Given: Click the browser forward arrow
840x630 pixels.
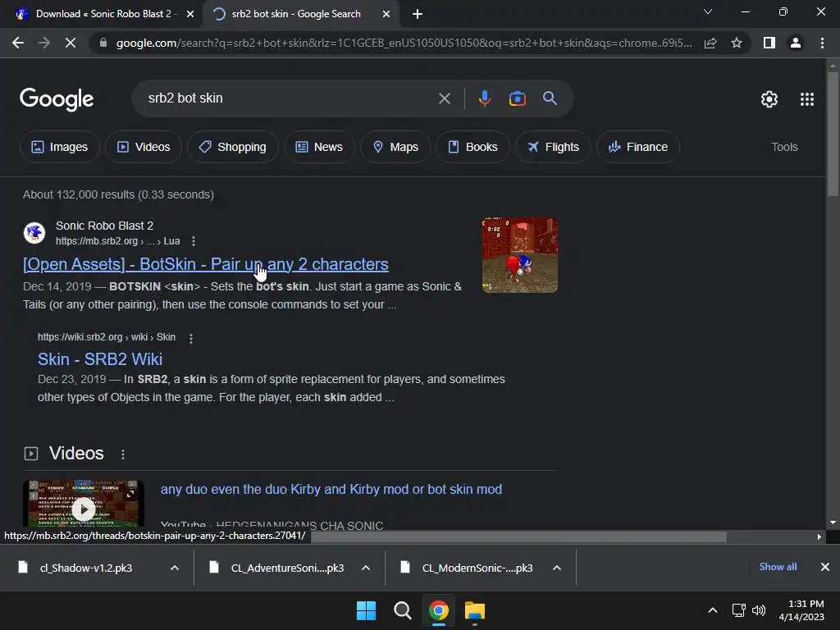Looking at the screenshot, I should click(x=44, y=43).
